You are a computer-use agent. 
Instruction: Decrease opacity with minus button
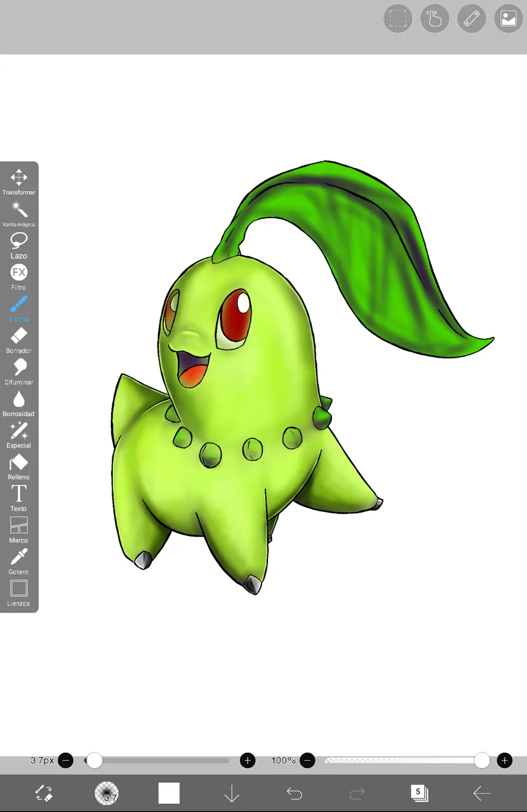(307, 761)
